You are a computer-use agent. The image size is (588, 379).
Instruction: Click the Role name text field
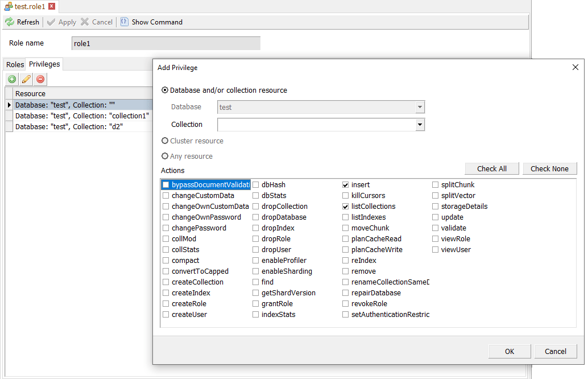click(x=165, y=43)
